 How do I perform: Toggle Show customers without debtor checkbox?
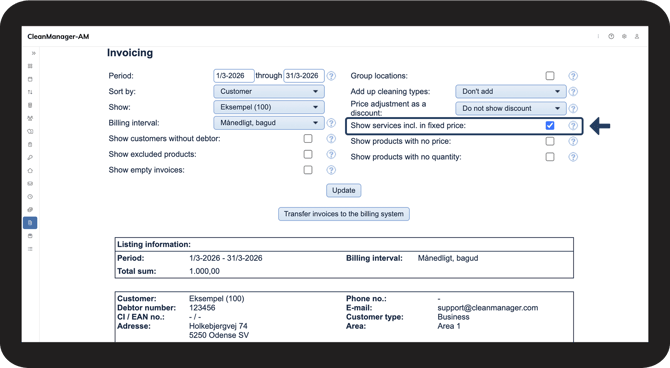pos(308,138)
